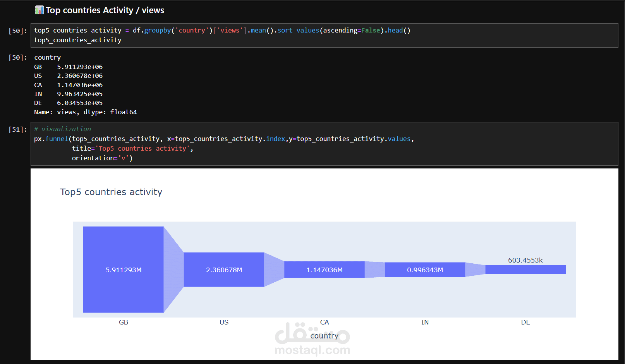Screen dimensions: 625x364
Task: Select the US 2.360678e+06 output row
Action: [x=68, y=76]
